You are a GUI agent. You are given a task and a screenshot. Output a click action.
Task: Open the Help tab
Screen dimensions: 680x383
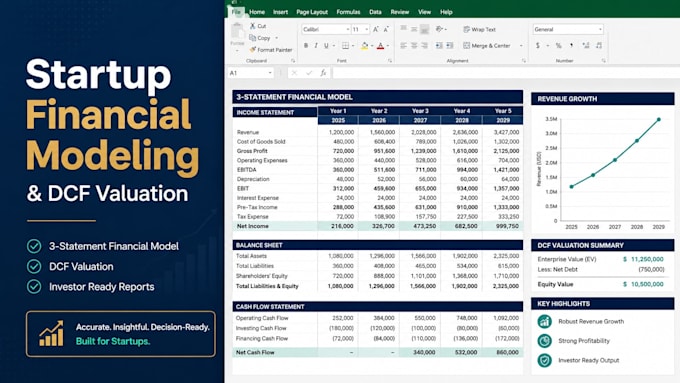(446, 12)
